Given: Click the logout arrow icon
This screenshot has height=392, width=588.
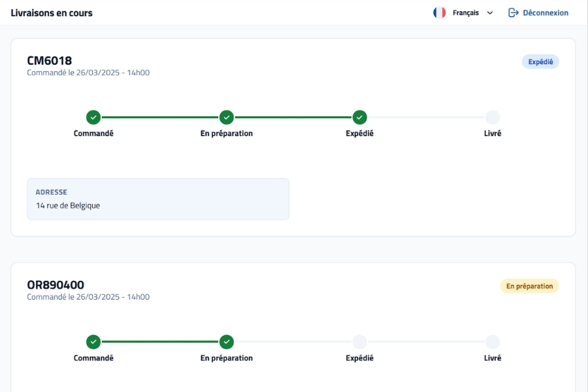Looking at the screenshot, I should click(513, 13).
